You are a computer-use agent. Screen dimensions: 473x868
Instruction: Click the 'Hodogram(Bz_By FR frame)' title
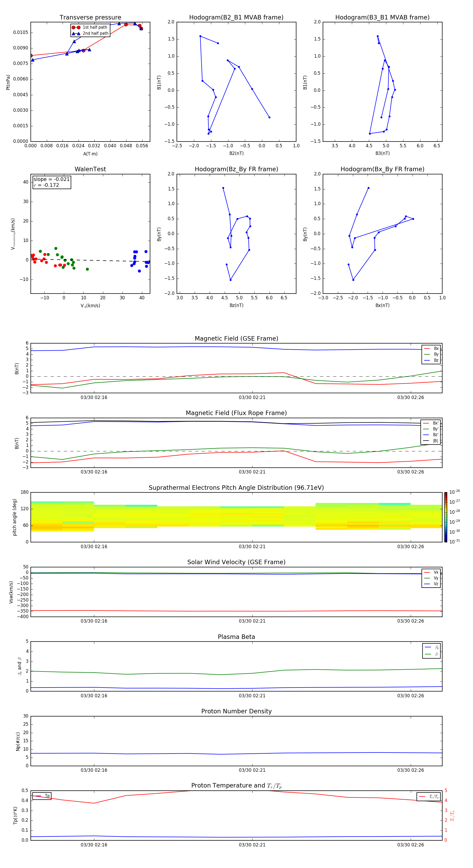(236, 169)
